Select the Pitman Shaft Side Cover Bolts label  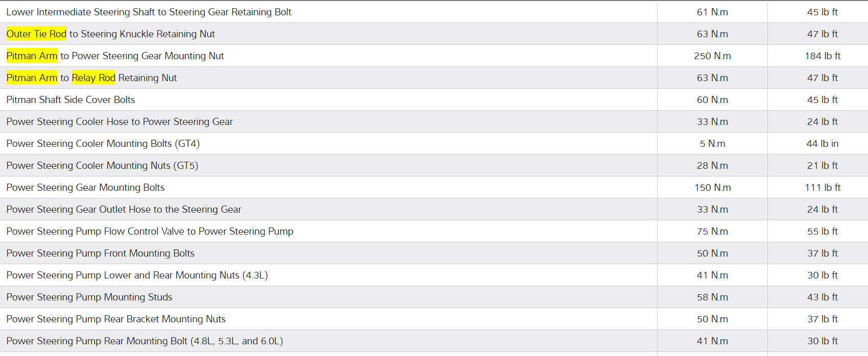70,99
